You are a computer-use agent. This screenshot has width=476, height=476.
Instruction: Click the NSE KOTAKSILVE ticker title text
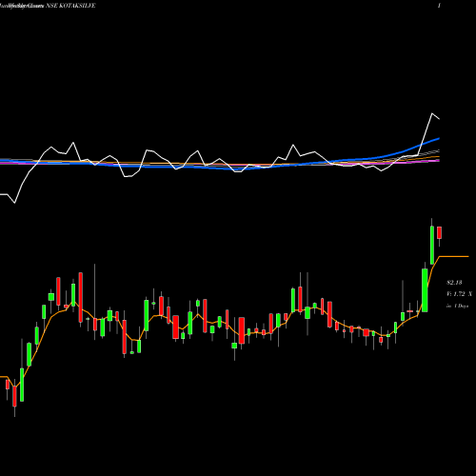point(70,6)
